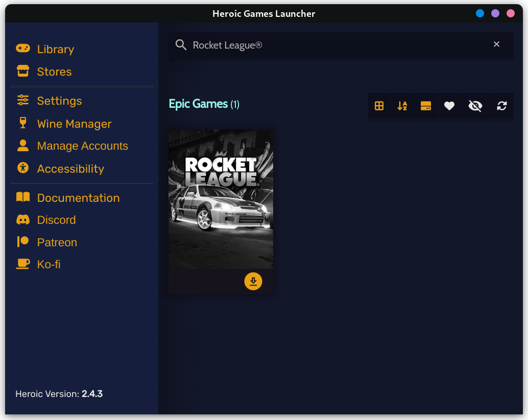Viewport: 528px width, 420px height.
Task: Show hidden games
Action: [x=475, y=106]
